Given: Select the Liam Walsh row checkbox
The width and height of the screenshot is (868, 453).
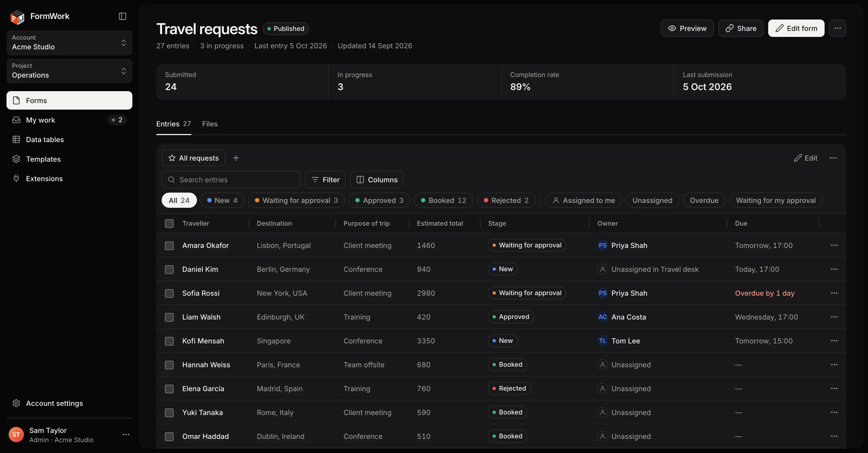Looking at the screenshot, I should [169, 317].
